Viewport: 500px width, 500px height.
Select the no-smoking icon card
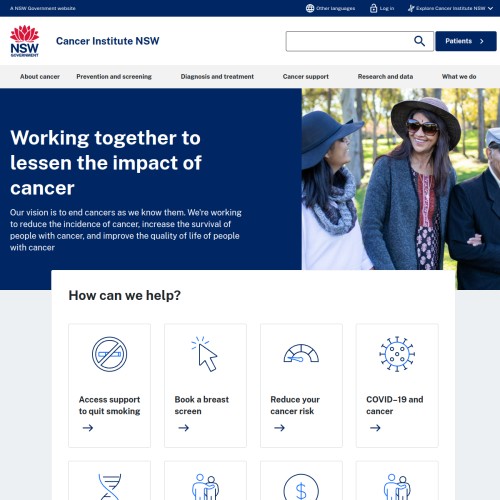click(x=109, y=385)
